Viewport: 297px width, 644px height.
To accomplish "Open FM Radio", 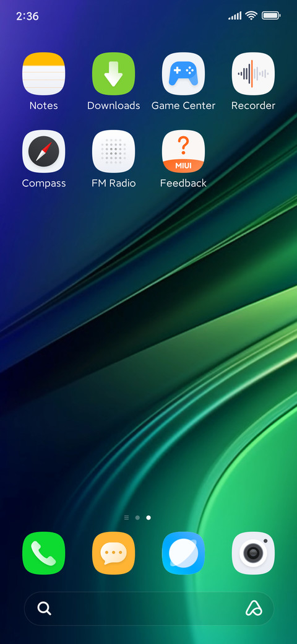I will (x=114, y=152).
